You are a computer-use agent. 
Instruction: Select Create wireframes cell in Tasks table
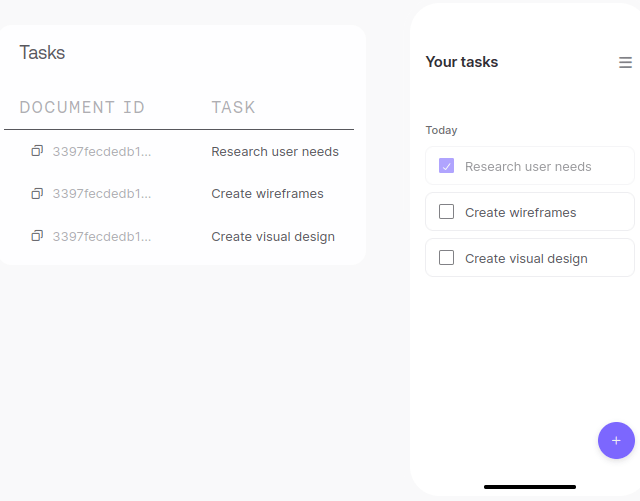[267, 194]
